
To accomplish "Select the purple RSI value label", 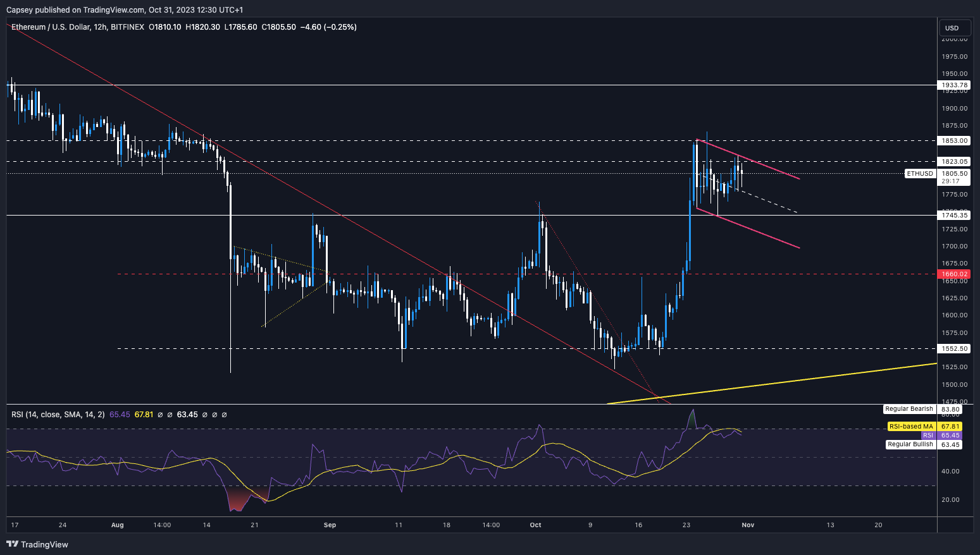I will (x=927, y=436).
